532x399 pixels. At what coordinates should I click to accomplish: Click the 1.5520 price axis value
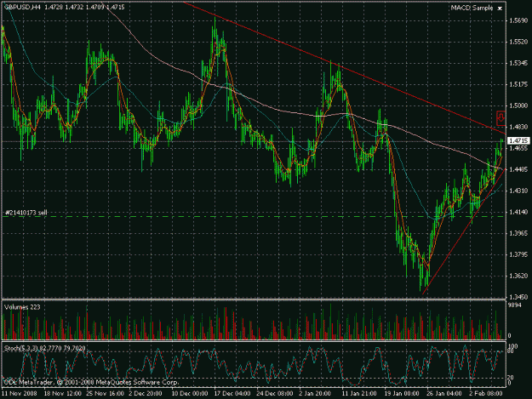click(x=518, y=42)
